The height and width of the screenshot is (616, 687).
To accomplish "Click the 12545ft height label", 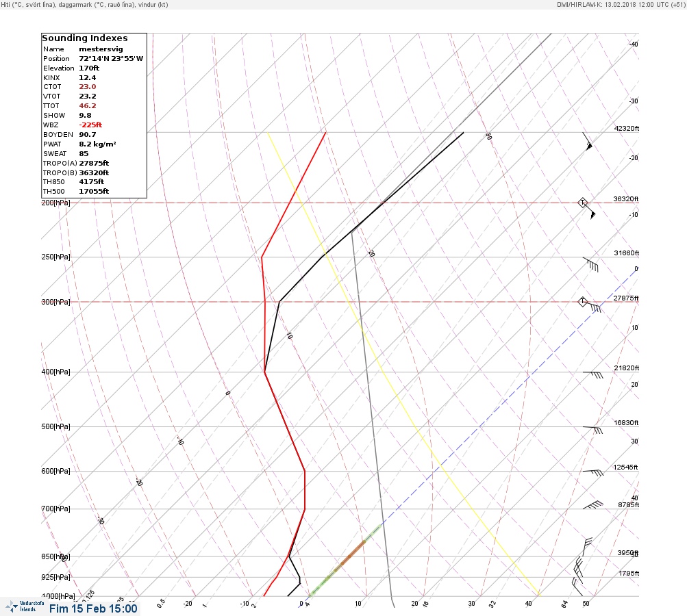I will (625, 467).
